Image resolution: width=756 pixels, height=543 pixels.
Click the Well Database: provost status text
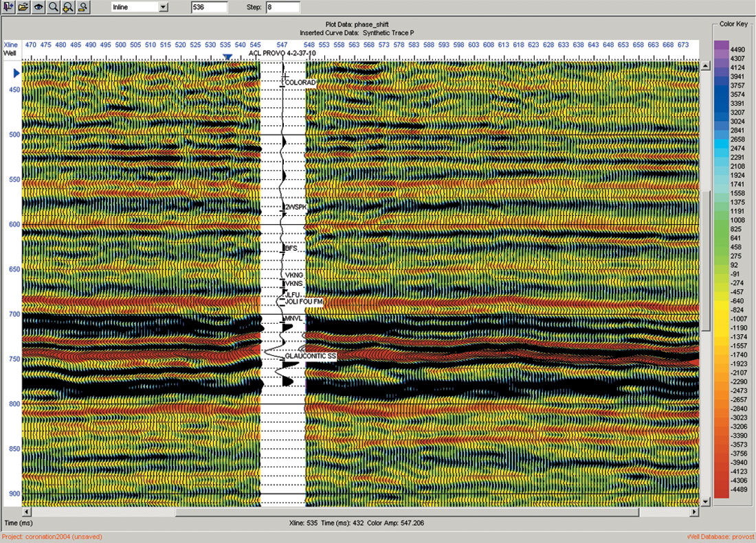[720, 536]
